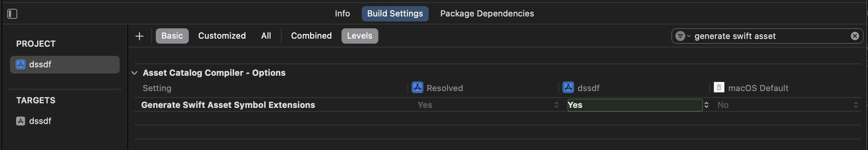The image size is (868, 150).
Task: Click the macOS Default column icon
Action: 719,88
